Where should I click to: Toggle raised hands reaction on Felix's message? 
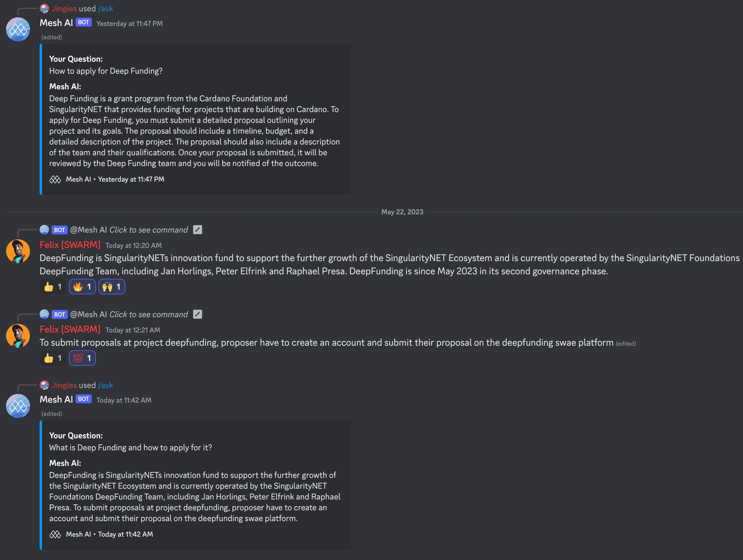(x=112, y=287)
